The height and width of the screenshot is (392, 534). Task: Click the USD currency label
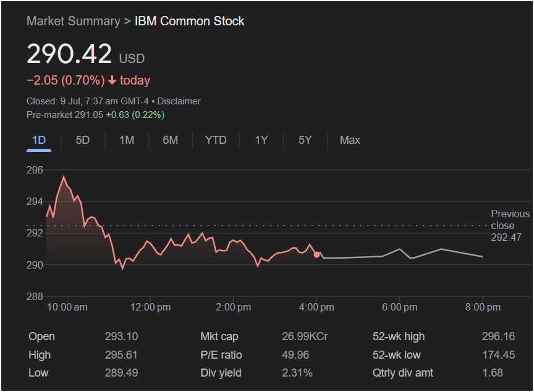point(132,59)
